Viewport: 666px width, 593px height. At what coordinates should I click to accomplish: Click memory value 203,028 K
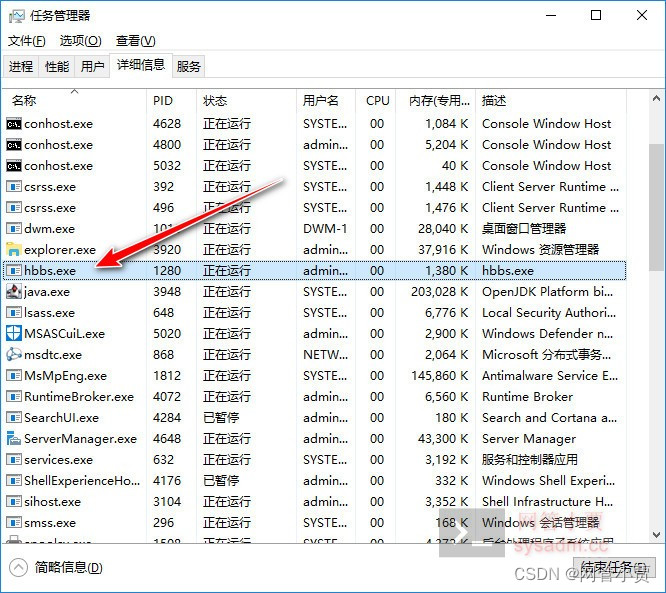[440, 292]
